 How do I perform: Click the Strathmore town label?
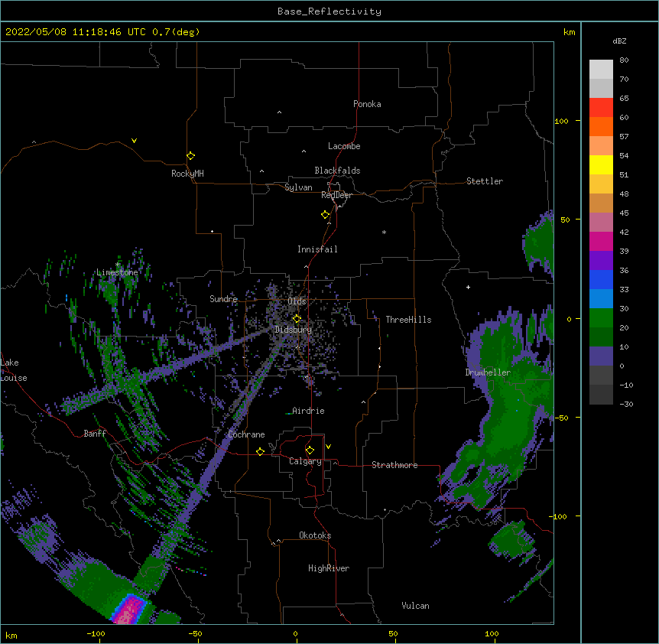pyautogui.click(x=394, y=465)
